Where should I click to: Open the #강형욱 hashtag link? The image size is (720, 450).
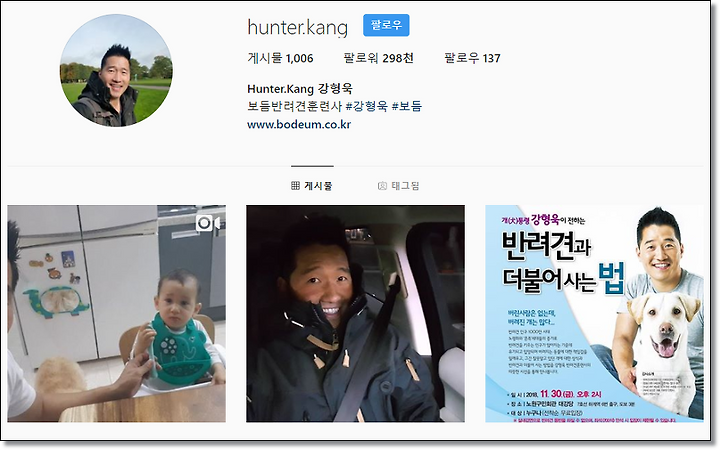[x=366, y=107]
